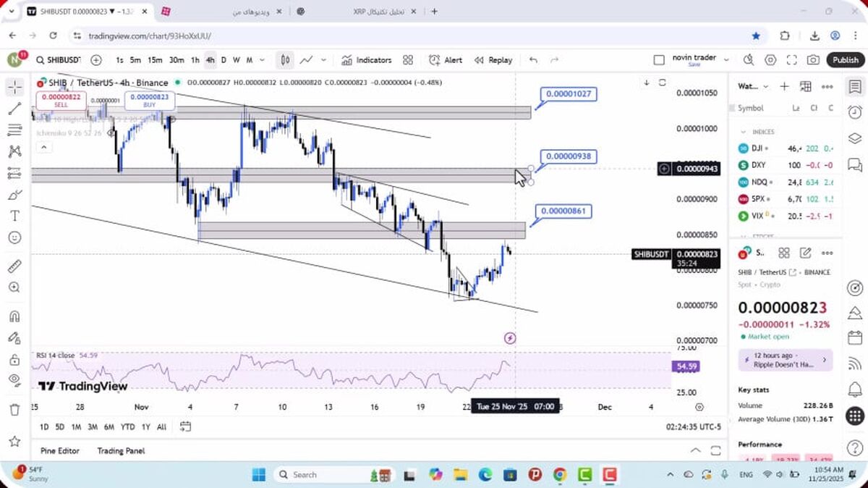Enter fullscreen mode
The image size is (868, 488).
pyautogui.click(x=792, y=60)
